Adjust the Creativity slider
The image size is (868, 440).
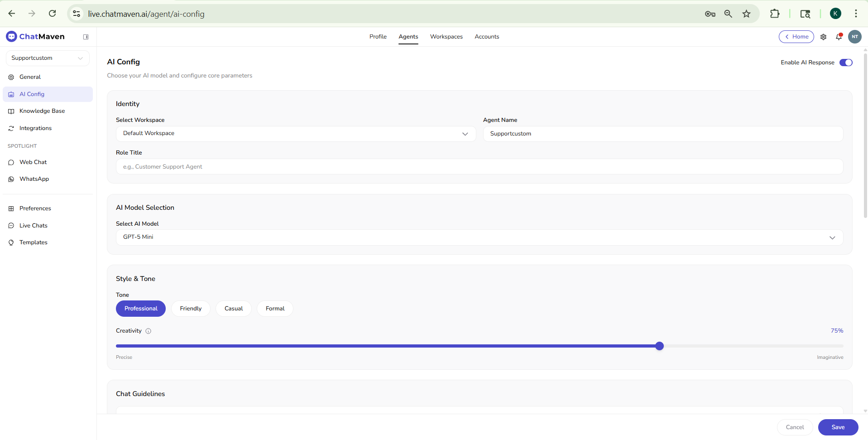660,346
